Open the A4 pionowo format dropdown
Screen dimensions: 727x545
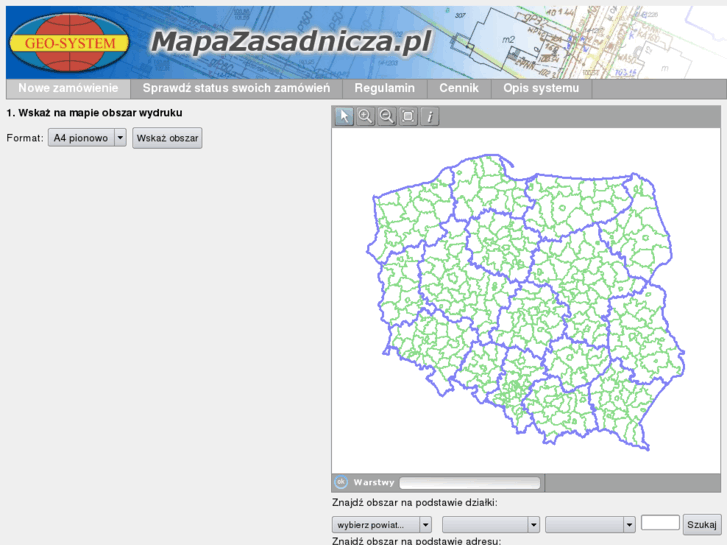click(87, 138)
